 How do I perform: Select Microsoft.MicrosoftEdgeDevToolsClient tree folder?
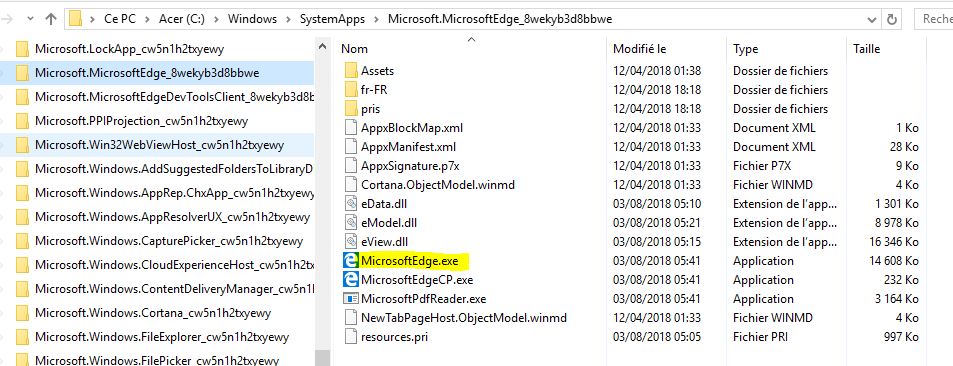point(174,97)
